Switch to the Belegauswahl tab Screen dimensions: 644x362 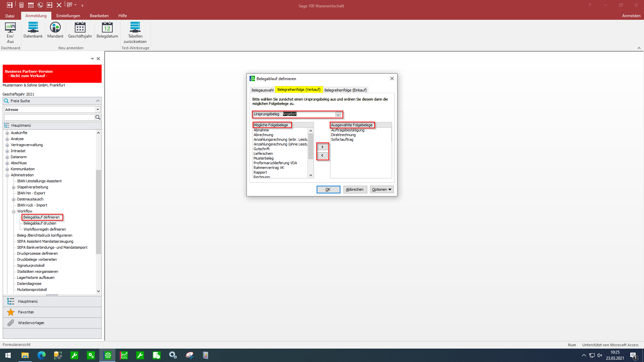pos(262,90)
